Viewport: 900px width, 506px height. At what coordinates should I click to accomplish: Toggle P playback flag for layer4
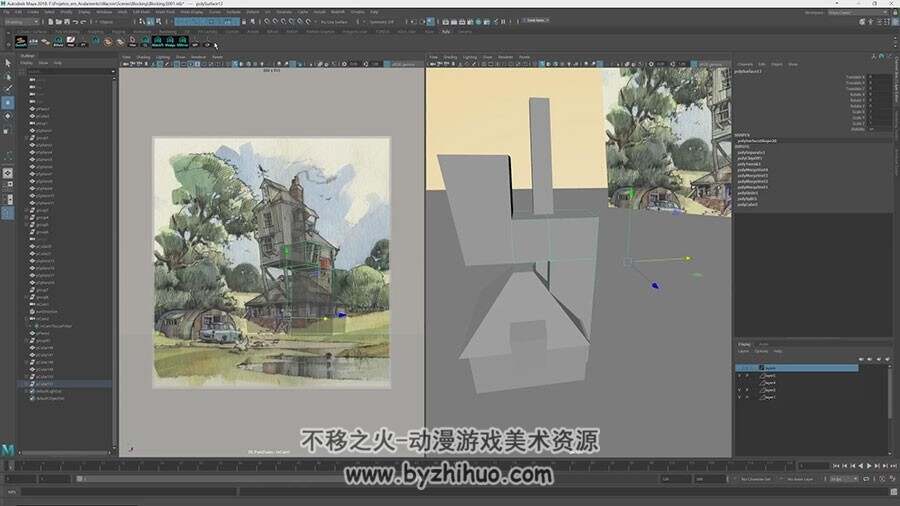tap(747, 375)
